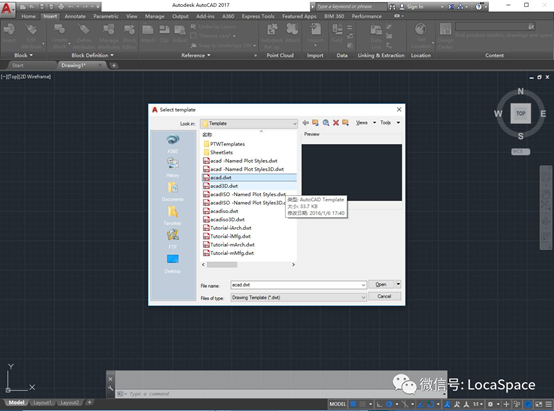Click the Create Block ribbon icon
Viewport: 554px width, 411px height.
coord(59,30)
